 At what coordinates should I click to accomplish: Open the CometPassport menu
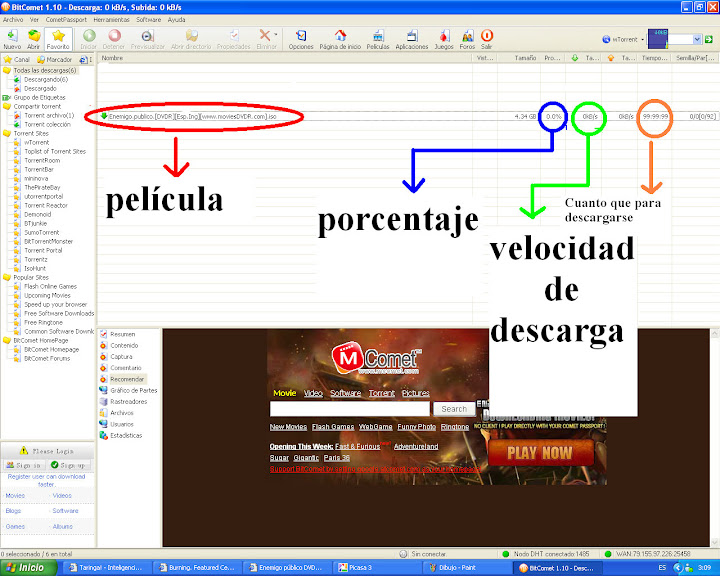click(x=66, y=20)
